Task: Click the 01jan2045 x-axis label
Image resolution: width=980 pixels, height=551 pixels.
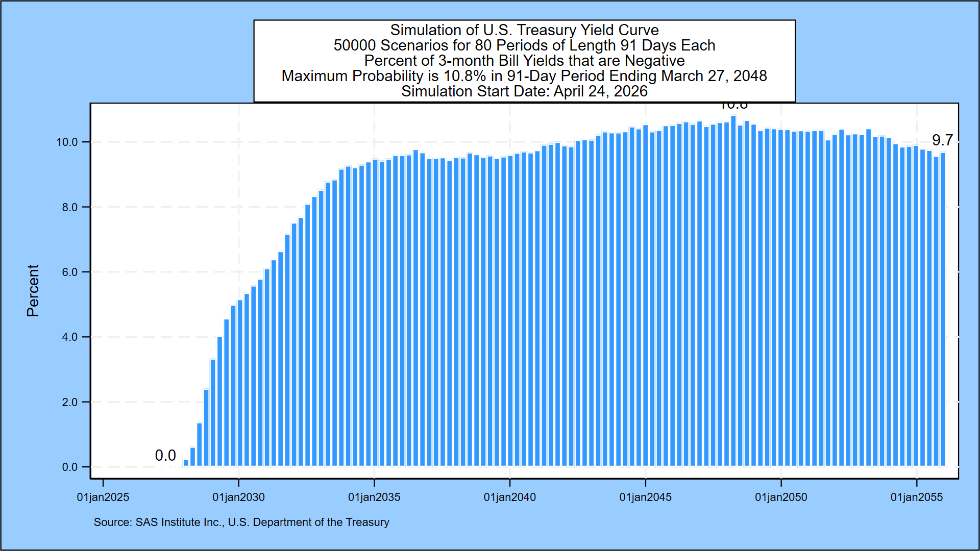Action: pos(645,497)
